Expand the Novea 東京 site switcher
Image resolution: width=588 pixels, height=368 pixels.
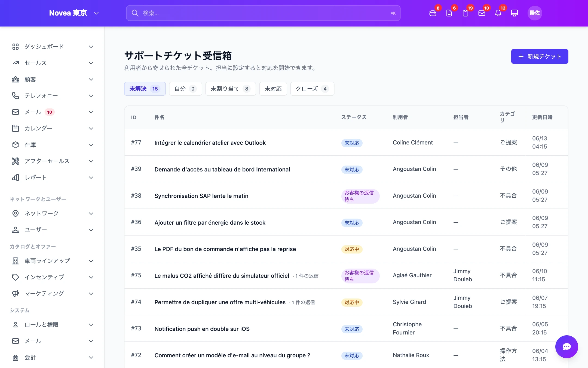pos(74,13)
